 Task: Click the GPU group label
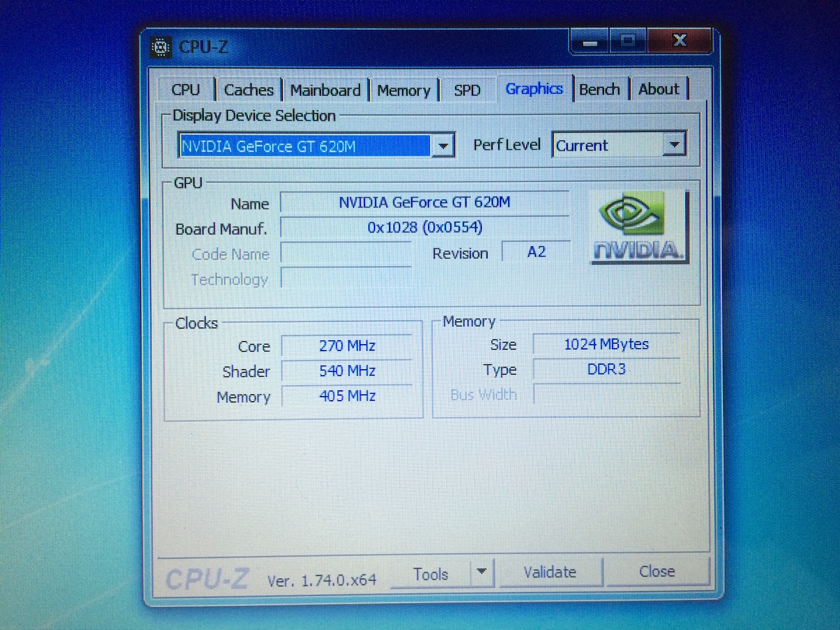tap(188, 183)
